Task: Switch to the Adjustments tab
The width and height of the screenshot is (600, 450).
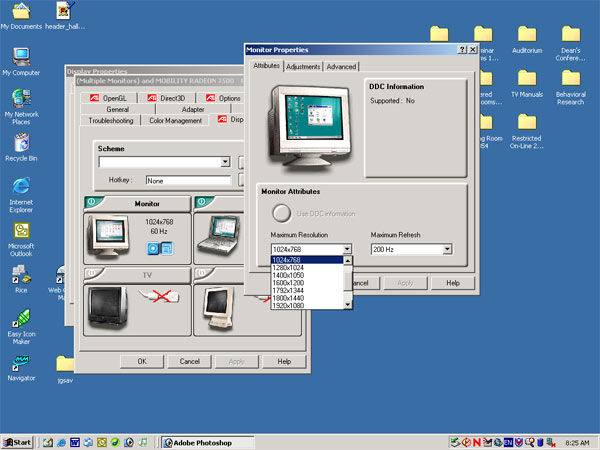Action: [x=303, y=67]
